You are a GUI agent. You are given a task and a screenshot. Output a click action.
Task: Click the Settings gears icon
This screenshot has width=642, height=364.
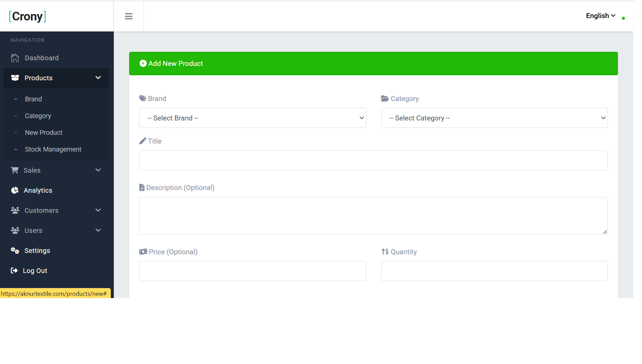pos(15,250)
